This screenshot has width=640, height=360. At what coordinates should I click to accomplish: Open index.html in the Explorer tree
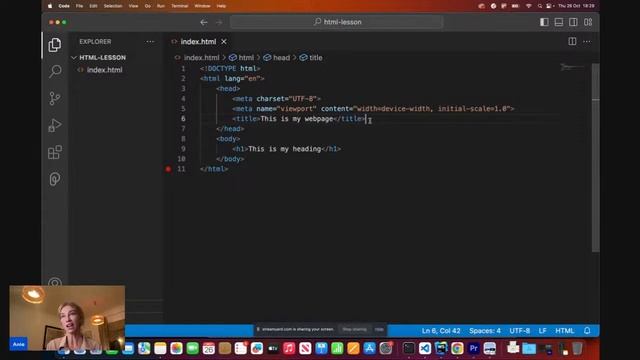click(x=104, y=70)
